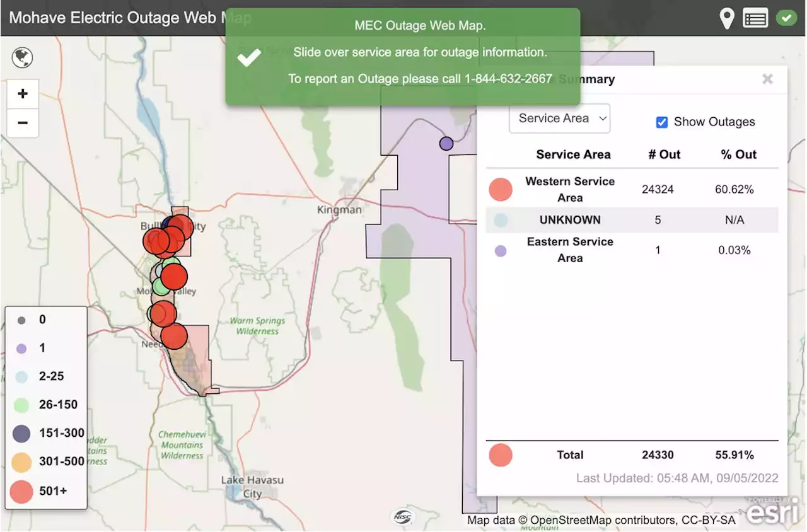Click the large red outage marker near Needles

(x=174, y=336)
